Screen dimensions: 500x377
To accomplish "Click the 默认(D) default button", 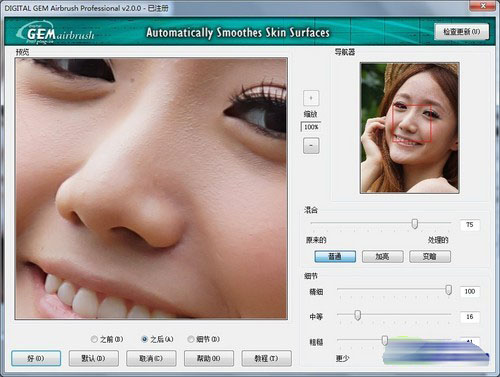I will (x=94, y=358).
